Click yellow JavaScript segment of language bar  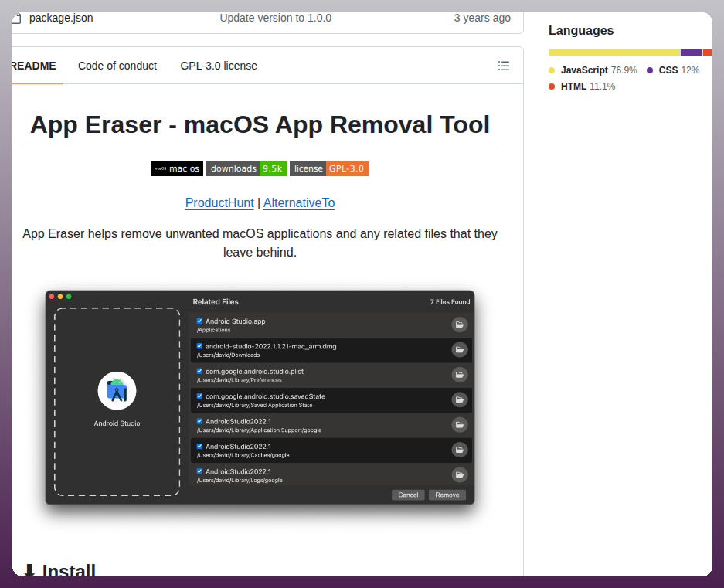coord(614,53)
